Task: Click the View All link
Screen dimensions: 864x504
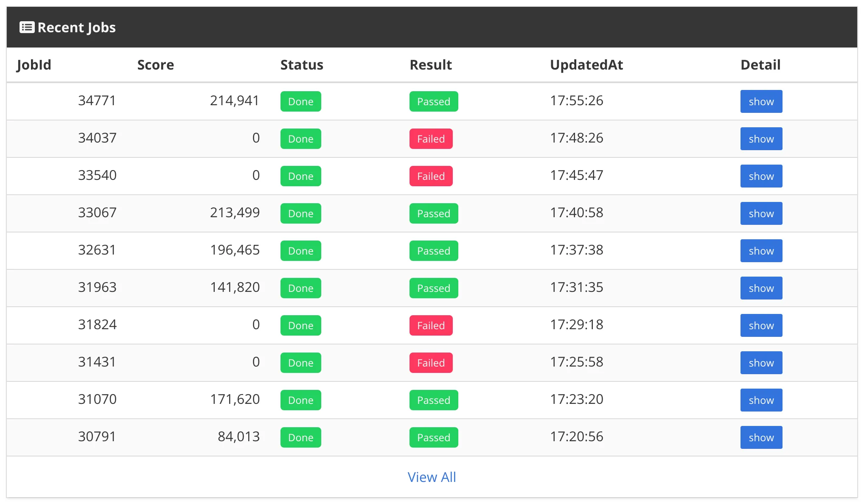Action: (x=432, y=477)
